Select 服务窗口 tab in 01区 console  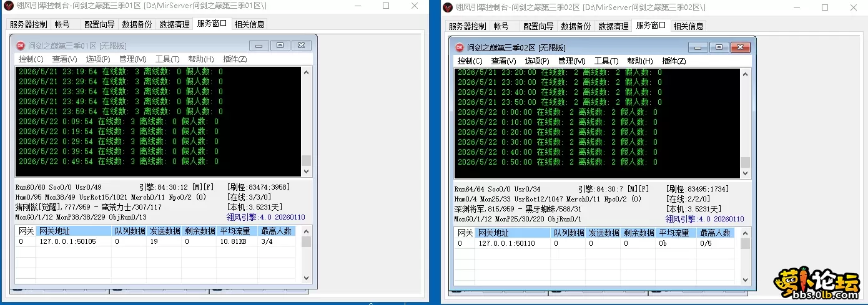[x=212, y=24]
